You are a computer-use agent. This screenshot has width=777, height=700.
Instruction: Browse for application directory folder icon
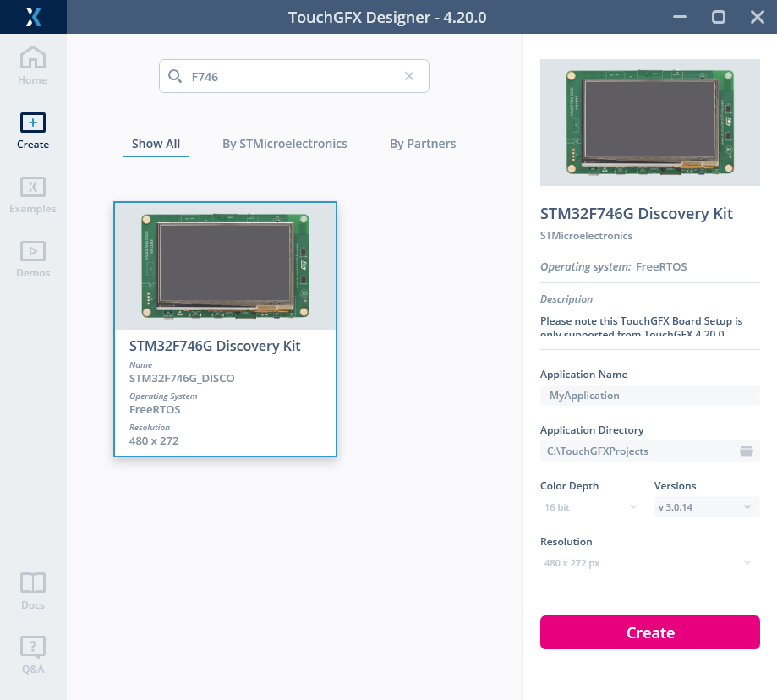747,451
